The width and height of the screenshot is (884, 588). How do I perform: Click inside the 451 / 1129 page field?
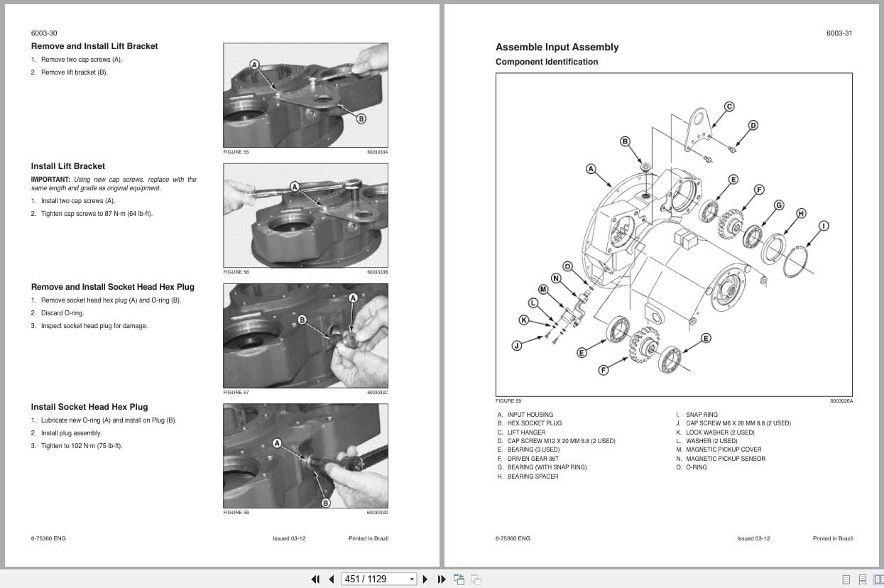(x=369, y=579)
